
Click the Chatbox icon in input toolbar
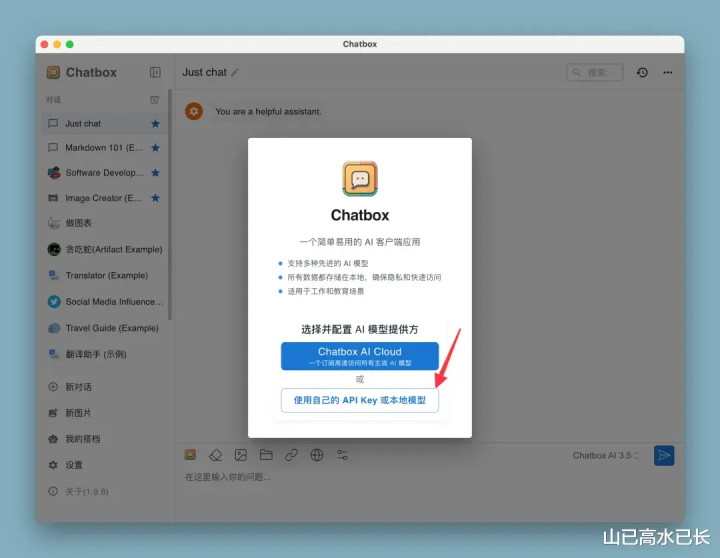190,455
